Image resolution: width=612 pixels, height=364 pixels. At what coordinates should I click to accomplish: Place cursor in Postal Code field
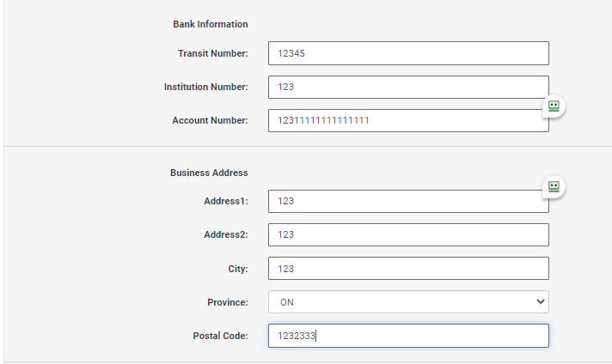point(408,336)
